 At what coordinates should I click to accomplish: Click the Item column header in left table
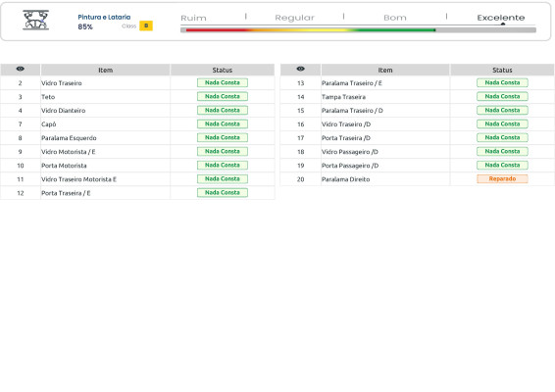(106, 70)
